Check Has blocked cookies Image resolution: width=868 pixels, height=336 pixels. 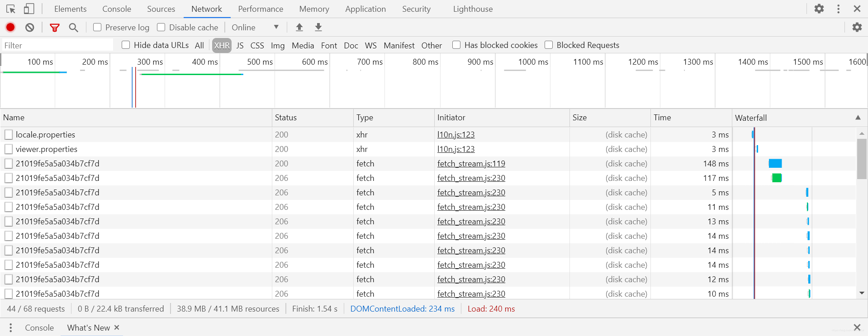456,45
